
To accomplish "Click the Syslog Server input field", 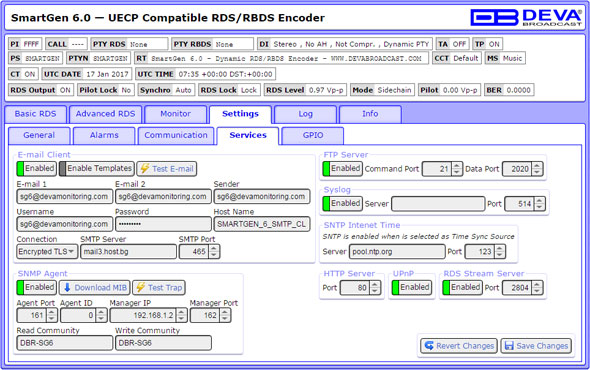I will click(x=438, y=204).
